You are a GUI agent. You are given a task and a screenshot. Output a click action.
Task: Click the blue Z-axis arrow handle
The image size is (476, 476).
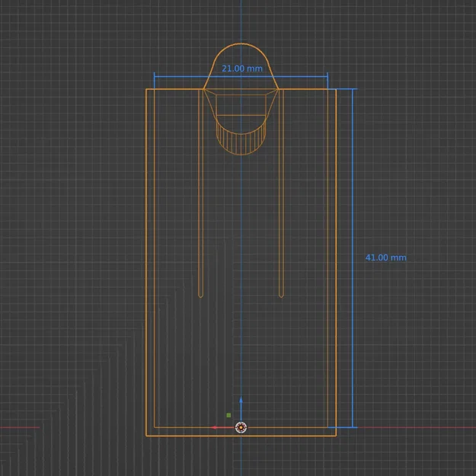[241, 400]
